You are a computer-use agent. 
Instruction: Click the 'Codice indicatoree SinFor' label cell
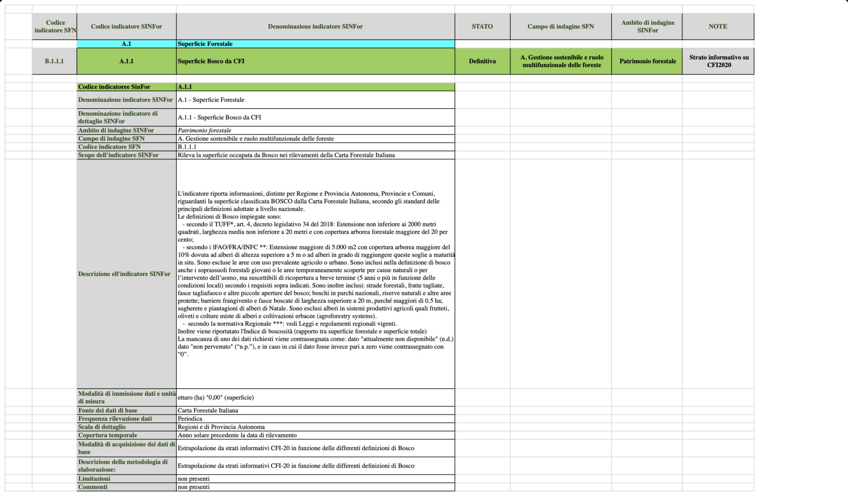pos(126,87)
